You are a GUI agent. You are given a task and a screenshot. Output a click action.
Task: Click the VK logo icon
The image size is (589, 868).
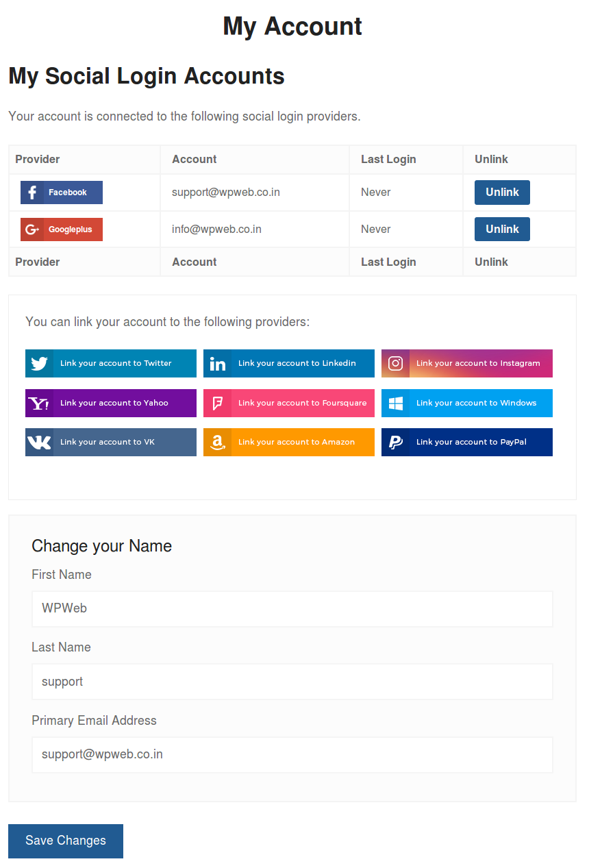click(x=39, y=443)
